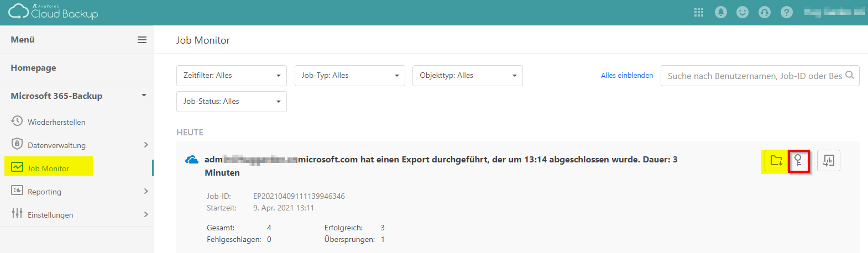Open the Job-Status dropdown
This screenshot has height=253, width=868.
(231, 102)
